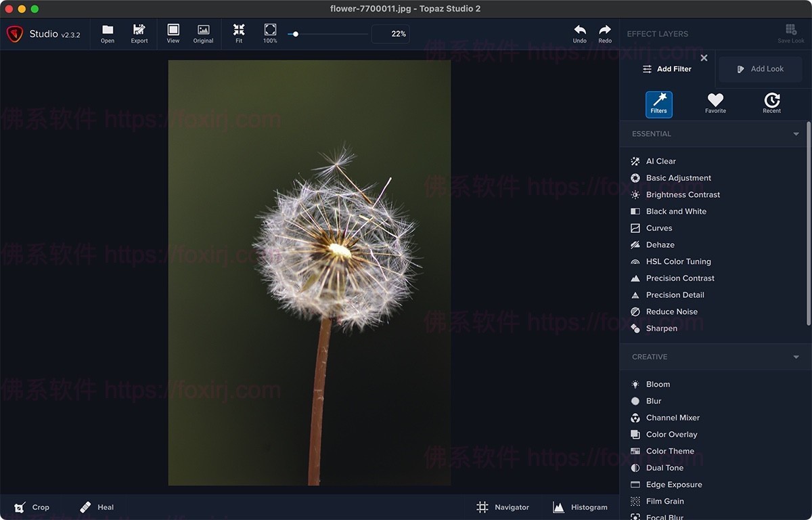812x520 pixels.
Task: Collapse the Creative filters section
Action: pos(796,357)
